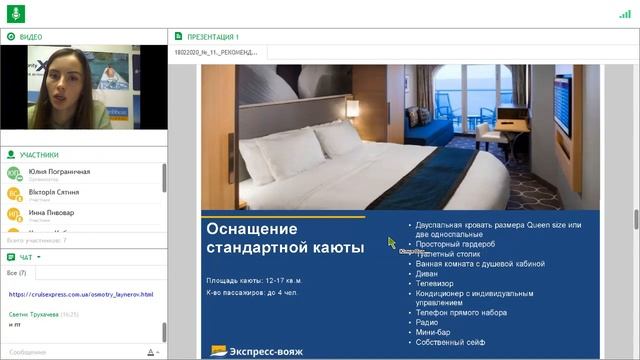Click the Участники person icon

(11, 155)
